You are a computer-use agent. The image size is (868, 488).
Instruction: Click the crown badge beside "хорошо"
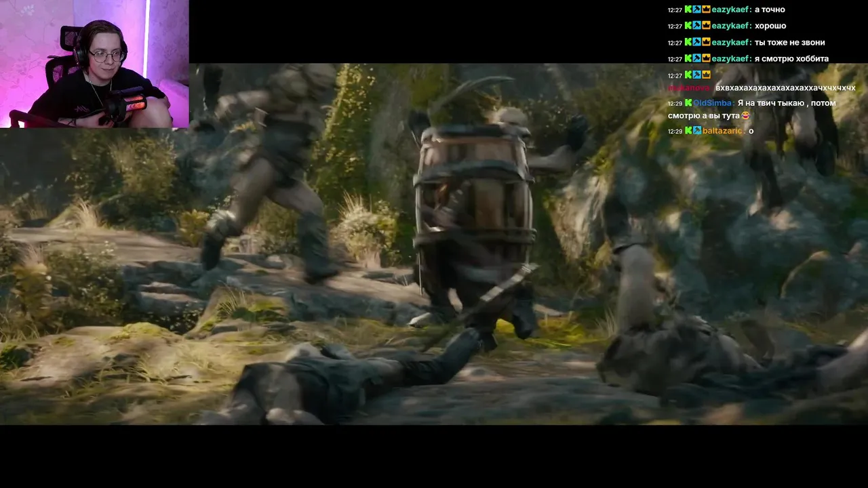(x=706, y=26)
